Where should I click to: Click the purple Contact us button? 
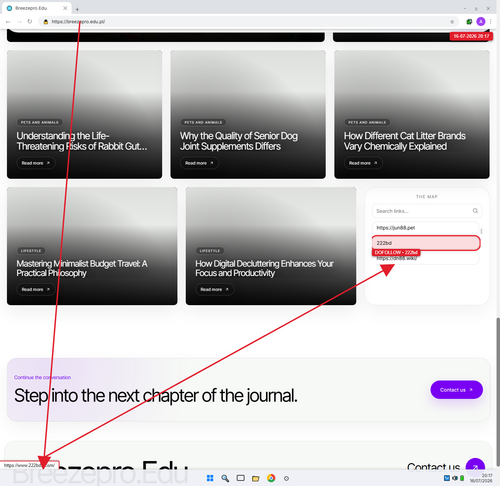pos(457,390)
